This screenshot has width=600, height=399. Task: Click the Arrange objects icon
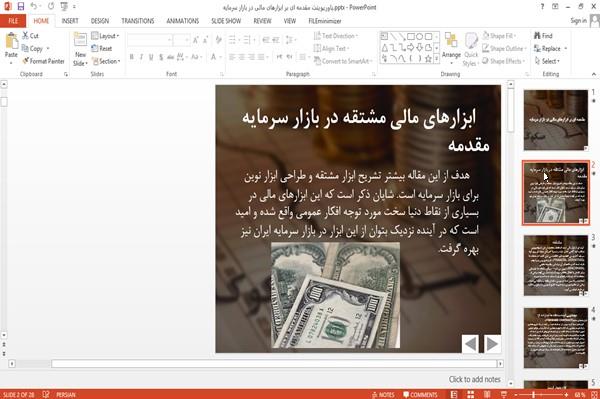[x=451, y=41]
